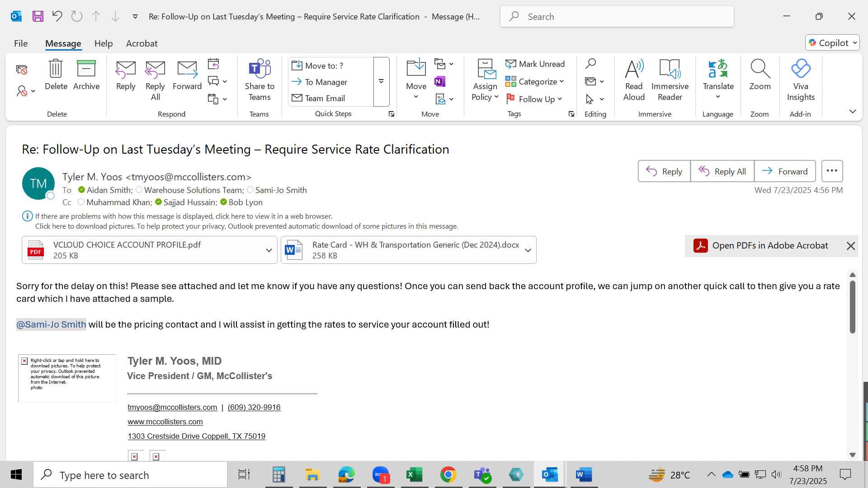Screen dimensions: 868x488
Task: Open the Assign Policy dropdown
Action: (485, 80)
